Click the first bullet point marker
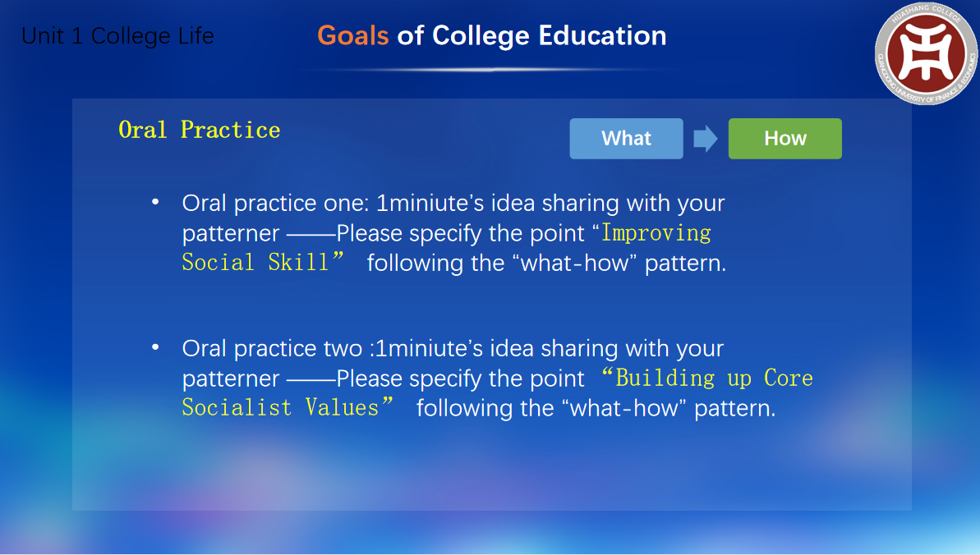 pyautogui.click(x=154, y=202)
